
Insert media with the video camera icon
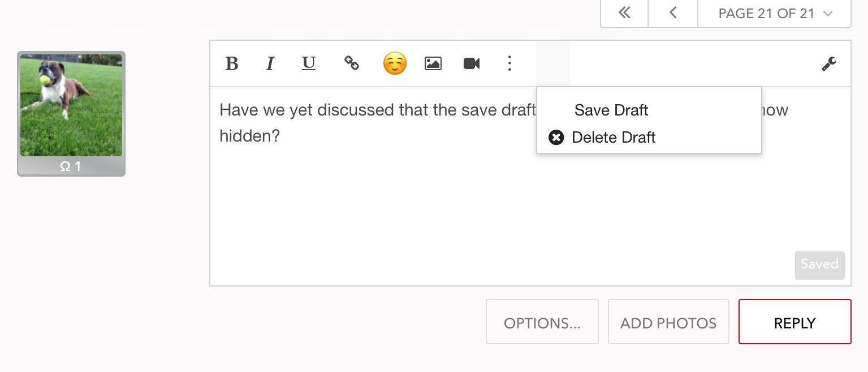click(472, 63)
